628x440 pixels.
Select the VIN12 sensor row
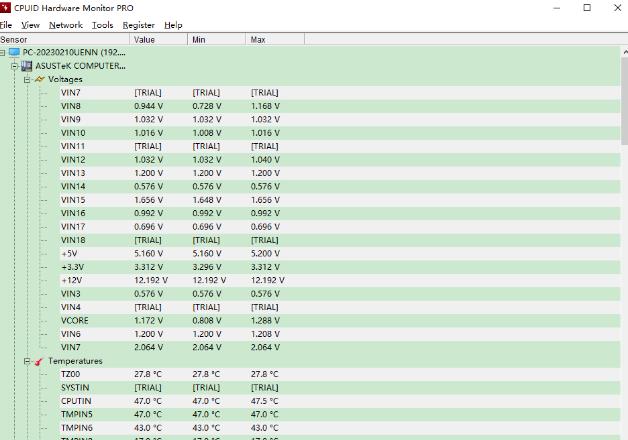click(x=340, y=160)
